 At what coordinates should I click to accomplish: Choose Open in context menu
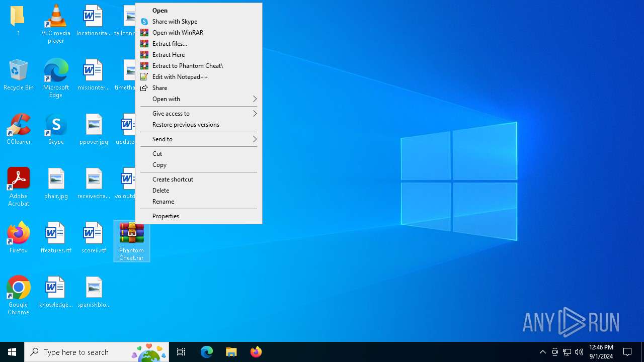click(199, 11)
